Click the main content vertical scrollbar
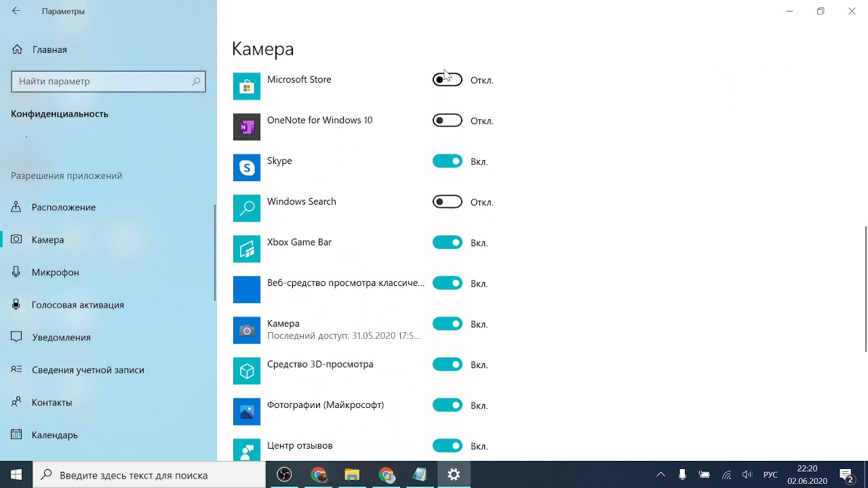Screen dimensions: 868x488 (866, 289)
